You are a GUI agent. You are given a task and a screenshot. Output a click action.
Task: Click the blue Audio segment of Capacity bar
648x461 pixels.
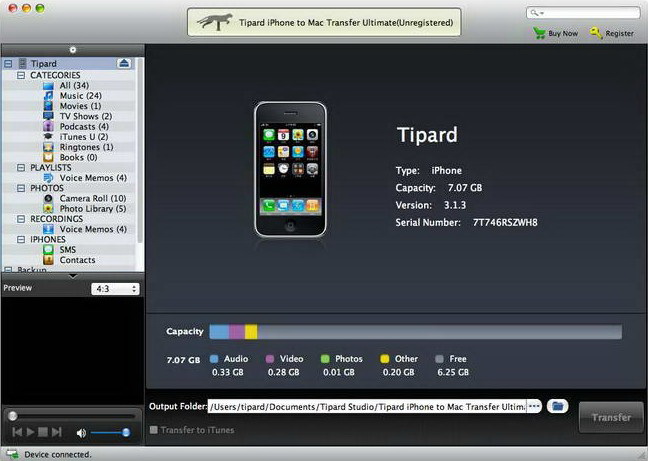219,332
